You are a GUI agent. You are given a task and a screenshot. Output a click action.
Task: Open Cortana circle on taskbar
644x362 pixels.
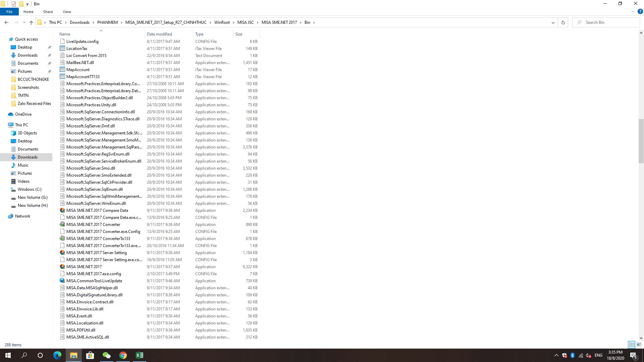pos(40,355)
